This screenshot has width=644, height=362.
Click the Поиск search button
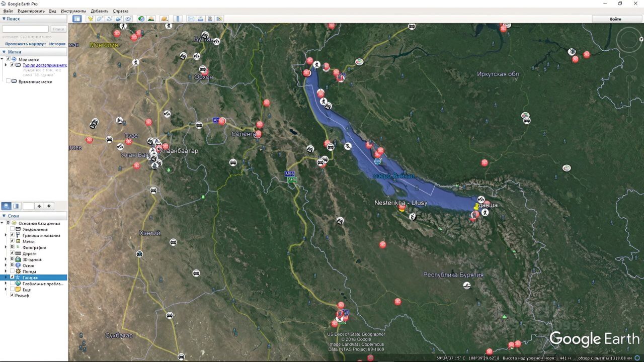[58, 29]
